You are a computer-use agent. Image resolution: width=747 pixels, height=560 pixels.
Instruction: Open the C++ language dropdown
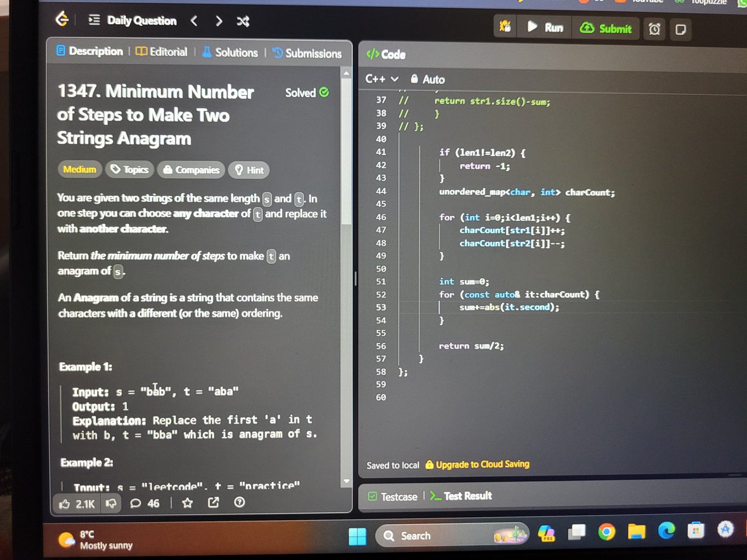pos(382,79)
